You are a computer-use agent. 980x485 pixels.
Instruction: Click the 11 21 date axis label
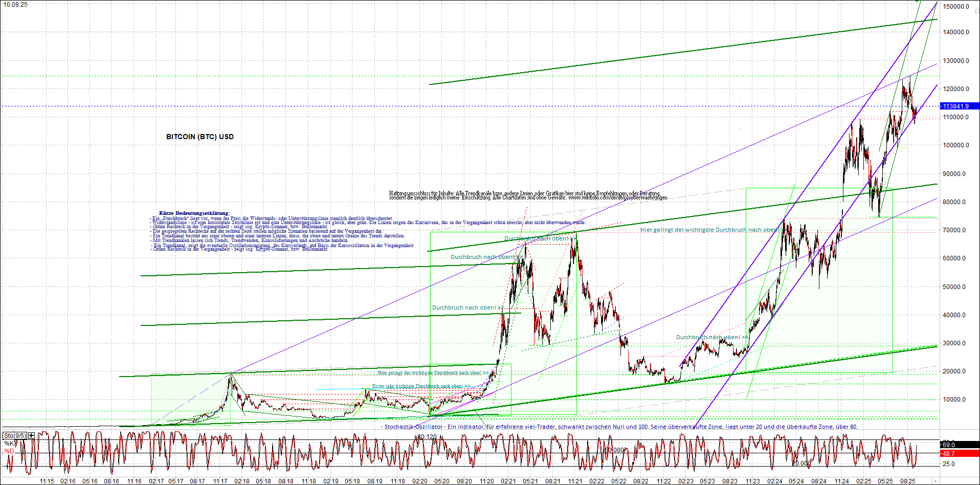pyautogui.click(x=575, y=481)
